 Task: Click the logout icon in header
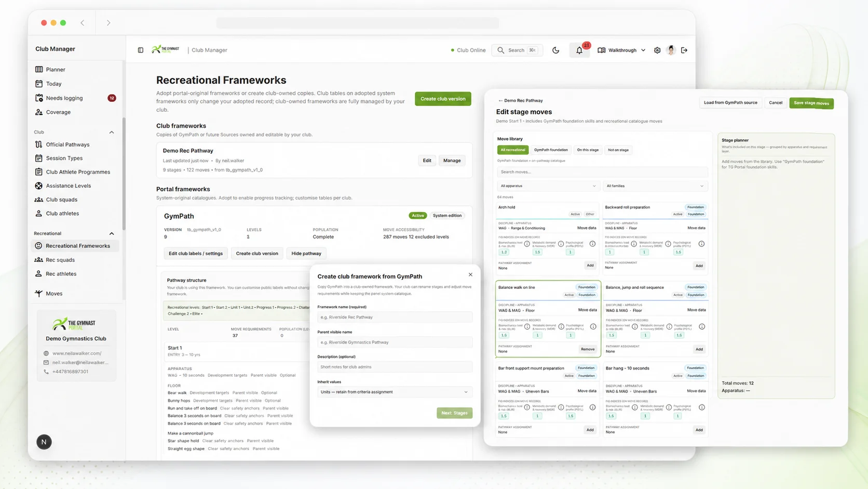click(x=684, y=50)
